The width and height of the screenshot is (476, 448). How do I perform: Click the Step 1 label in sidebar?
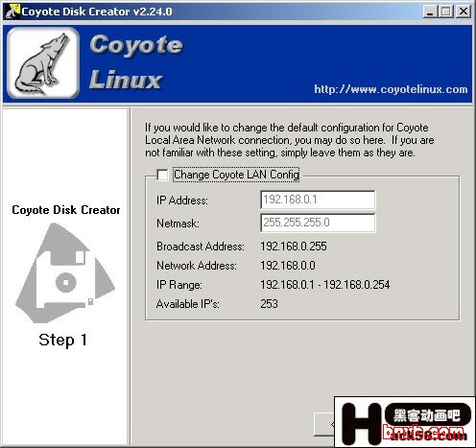(63, 340)
